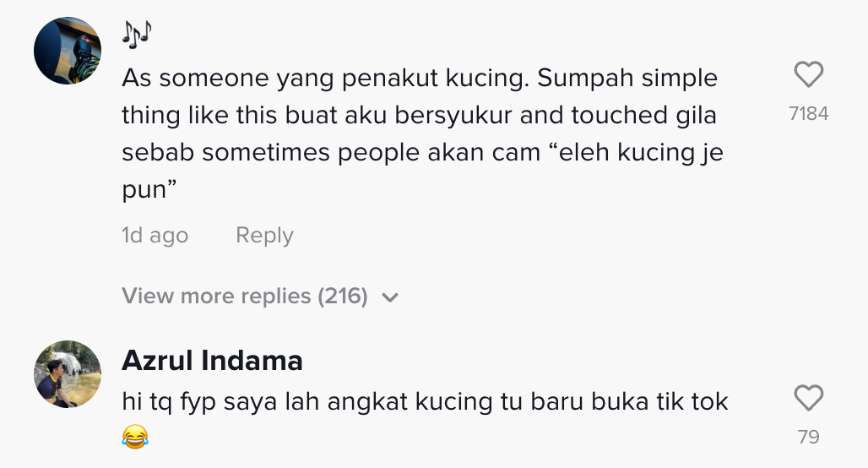Expand replies using the chevron arrow
Screen dimensions: 868x468
pyautogui.click(x=390, y=297)
